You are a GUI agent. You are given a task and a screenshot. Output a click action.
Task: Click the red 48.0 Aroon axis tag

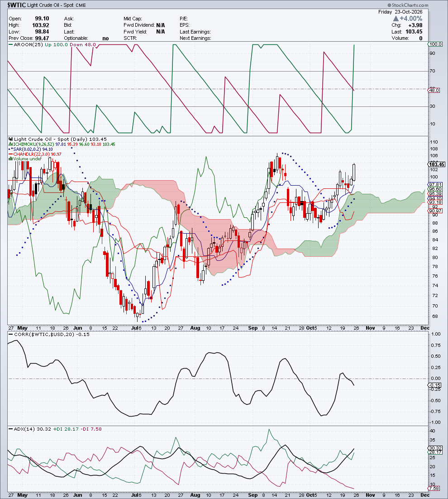pyautogui.click(x=434, y=91)
